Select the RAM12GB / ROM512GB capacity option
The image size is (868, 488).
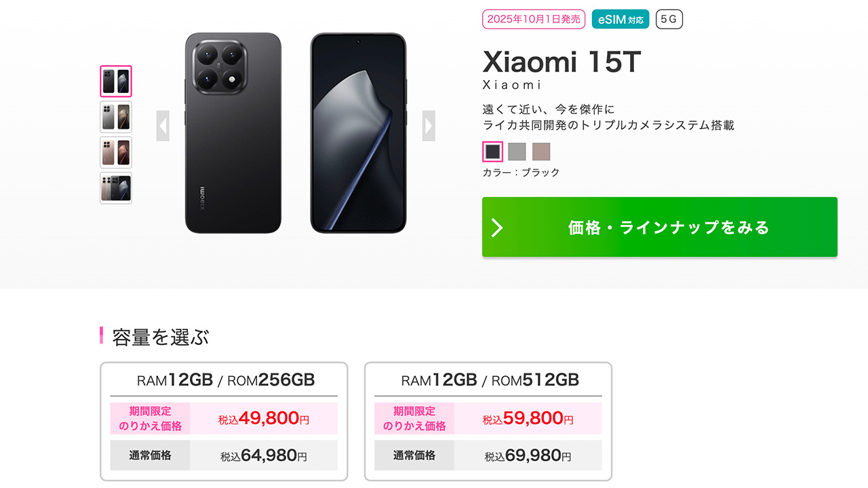[x=489, y=380]
